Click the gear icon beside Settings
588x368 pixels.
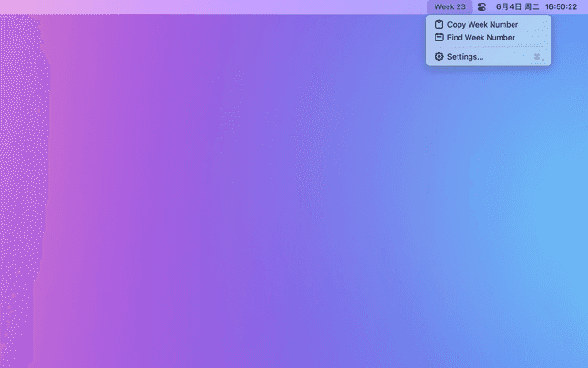tap(438, 57)
